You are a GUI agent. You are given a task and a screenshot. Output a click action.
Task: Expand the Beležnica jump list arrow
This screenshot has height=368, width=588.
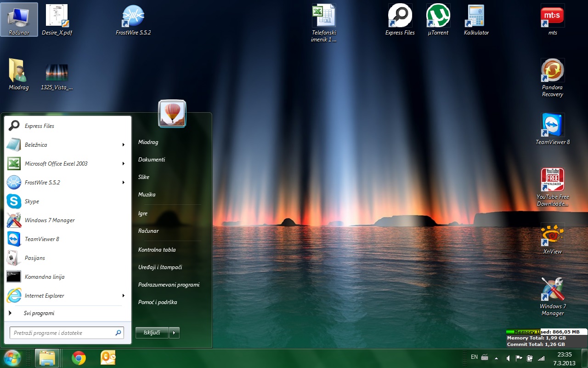tap(123, 145)
